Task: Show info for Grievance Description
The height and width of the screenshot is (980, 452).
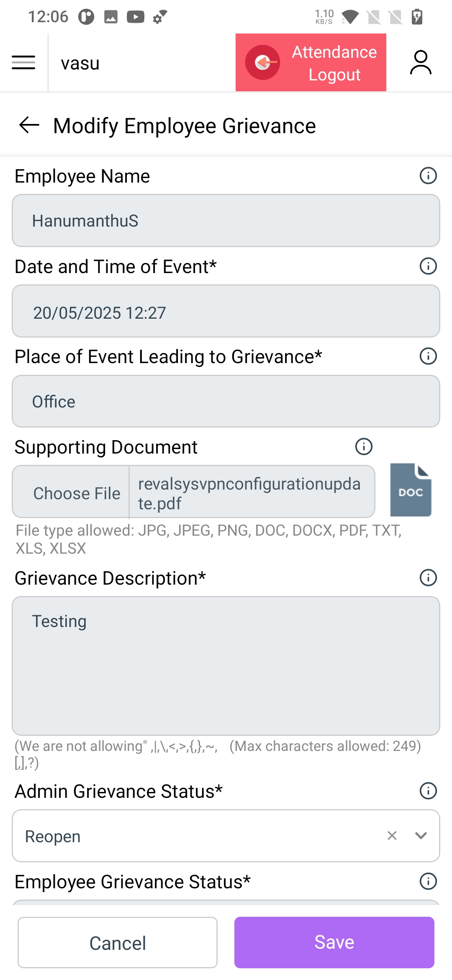Action: tap(428, 578)
